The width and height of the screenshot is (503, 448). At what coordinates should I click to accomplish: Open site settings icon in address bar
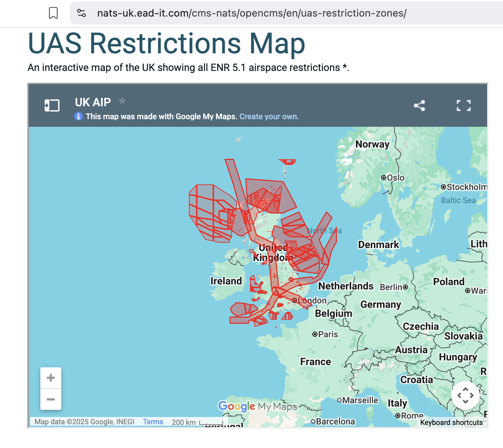(x=81, y=13)
